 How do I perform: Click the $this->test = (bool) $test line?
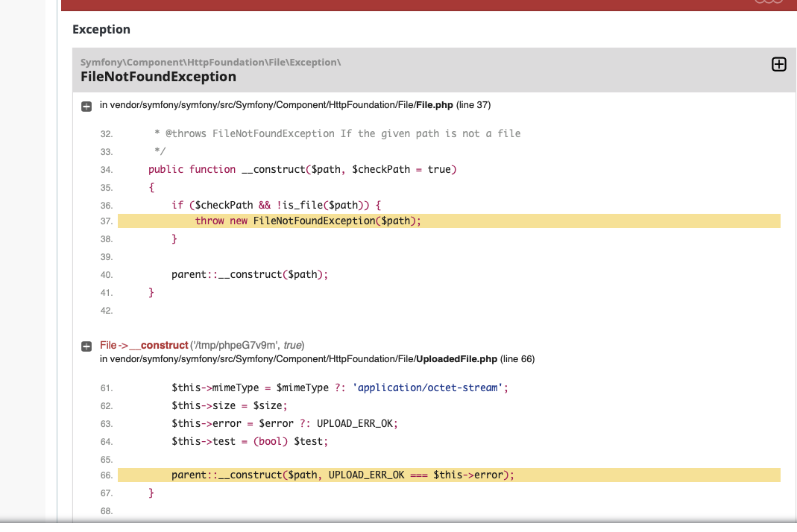pos(250,442)
